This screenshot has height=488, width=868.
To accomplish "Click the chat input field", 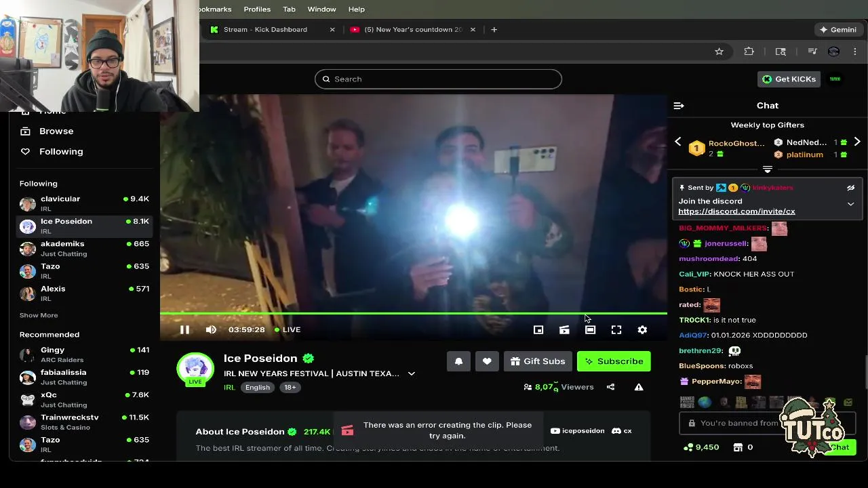I will tap(768, 423).
